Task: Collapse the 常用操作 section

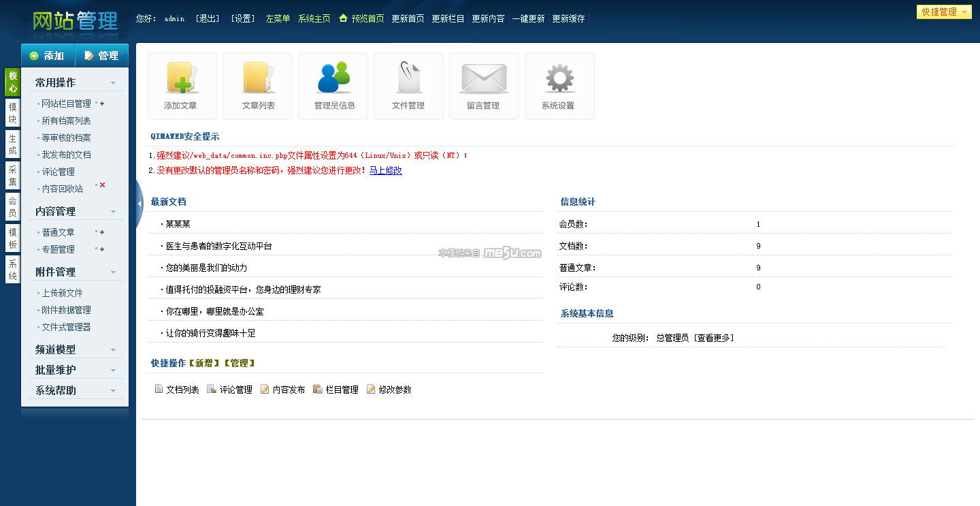Action: point(113,83)
